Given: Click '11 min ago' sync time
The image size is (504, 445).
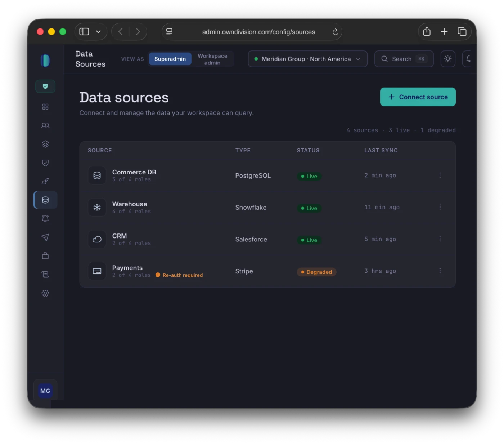Looking at the screenshot, I should point(382,207).
